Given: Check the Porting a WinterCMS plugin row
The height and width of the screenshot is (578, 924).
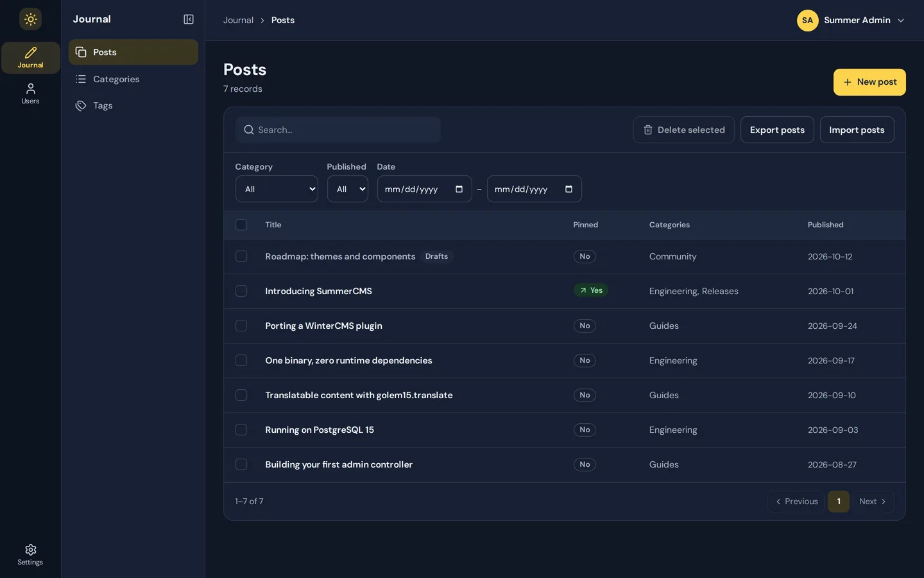Looking at the screenshot, I should (241, 326).
